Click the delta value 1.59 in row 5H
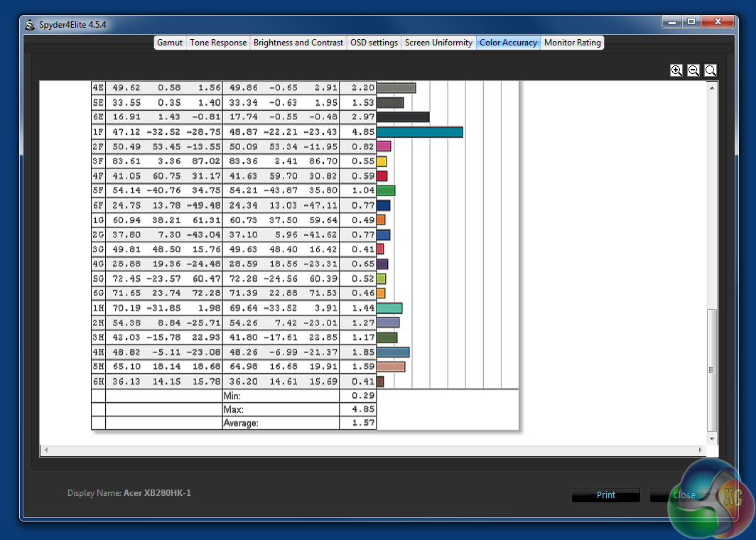 coord(362,367)
